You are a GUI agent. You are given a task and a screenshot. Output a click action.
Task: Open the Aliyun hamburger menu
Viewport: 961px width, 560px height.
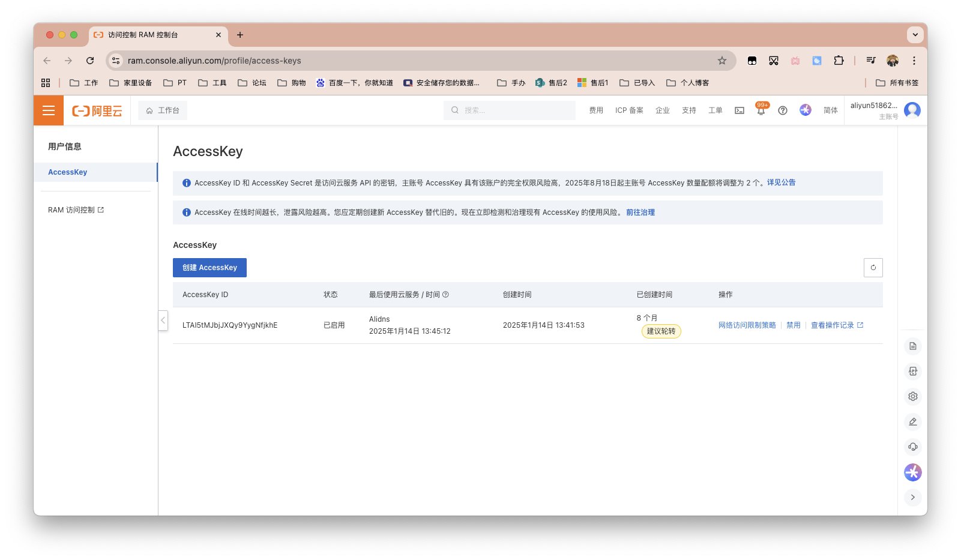click(49, 110)
